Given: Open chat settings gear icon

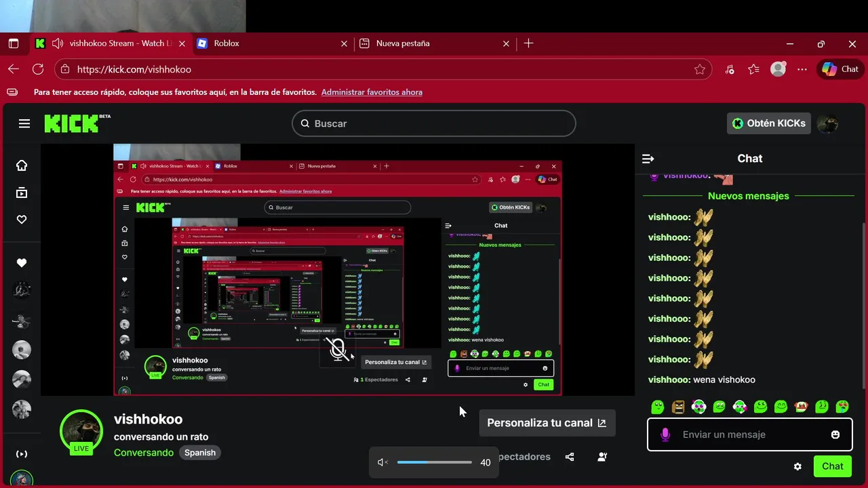Looking at the screenshot, I should (797, 466).
